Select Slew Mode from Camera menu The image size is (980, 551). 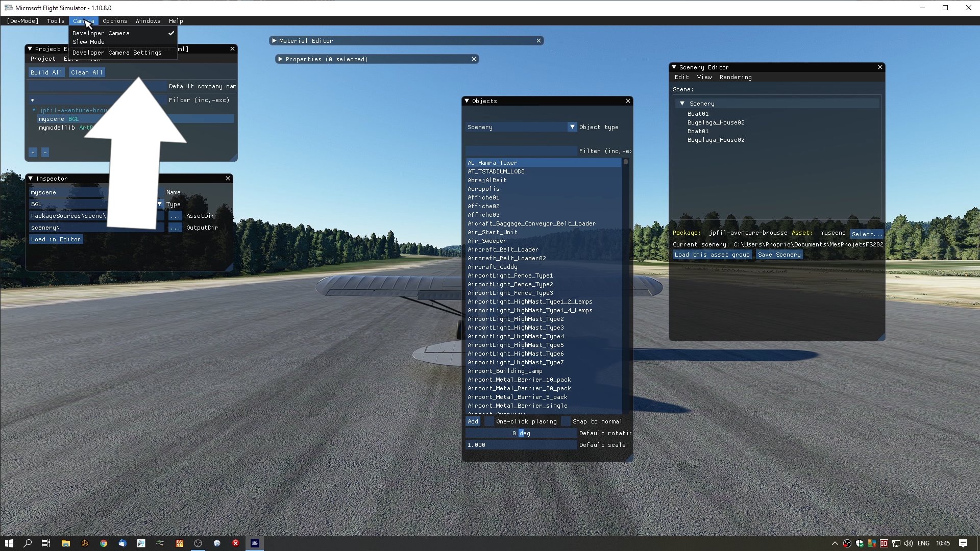click(x=88, y=42)
